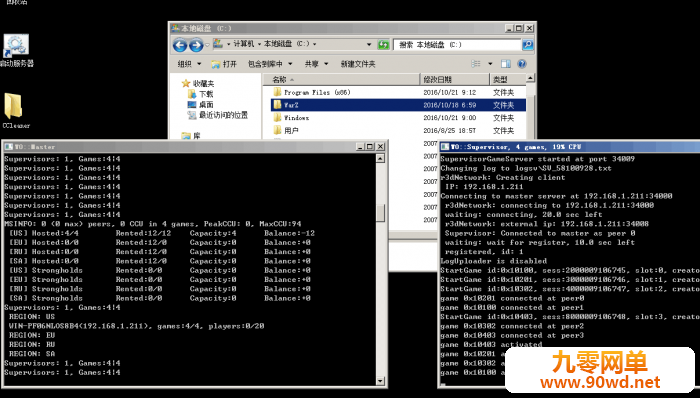
Task: Sort by the 类型 column header
Action: [508, 79]
